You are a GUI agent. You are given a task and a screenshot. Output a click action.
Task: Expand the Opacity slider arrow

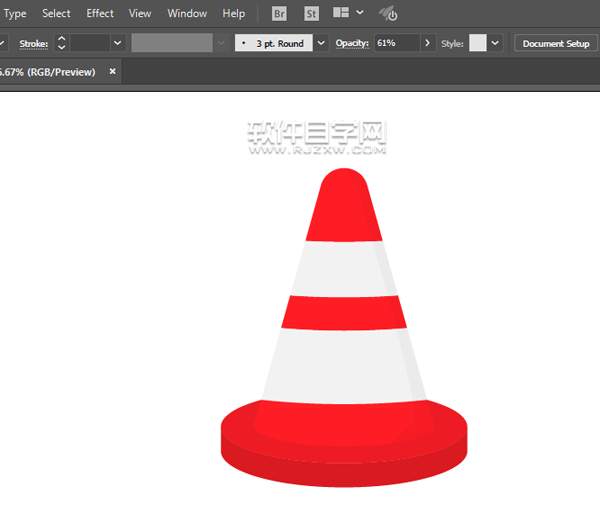tap(428, 43)
